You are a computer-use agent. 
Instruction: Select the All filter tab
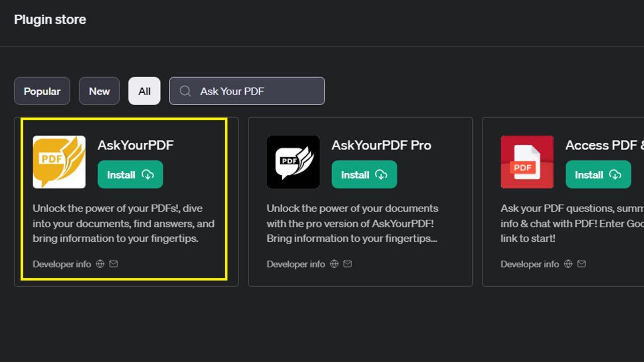click(x=144, y=91)
